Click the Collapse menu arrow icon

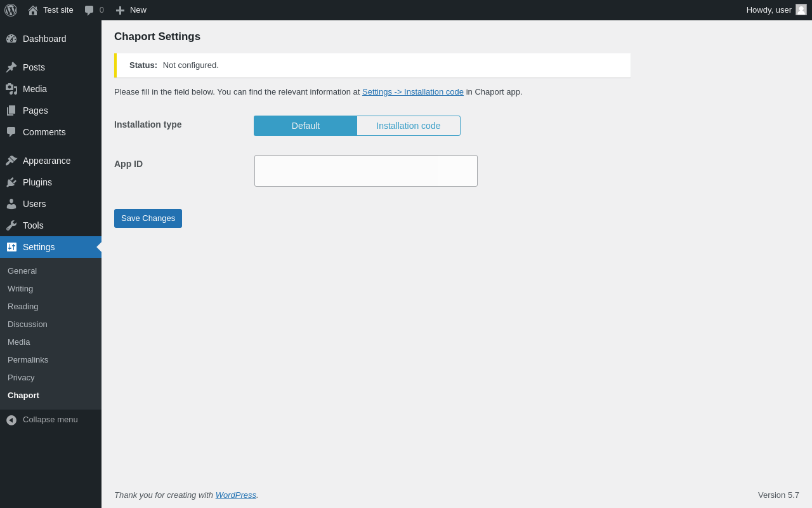11,420
